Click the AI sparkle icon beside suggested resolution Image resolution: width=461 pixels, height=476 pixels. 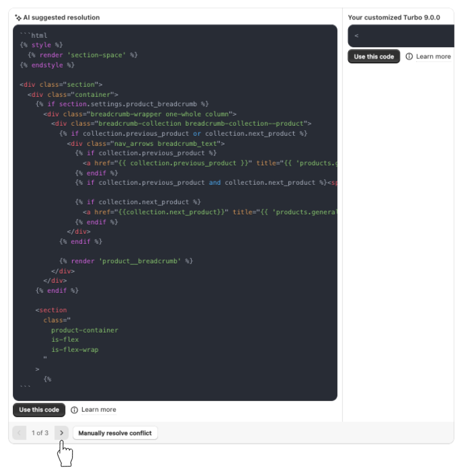click(18, 18)
